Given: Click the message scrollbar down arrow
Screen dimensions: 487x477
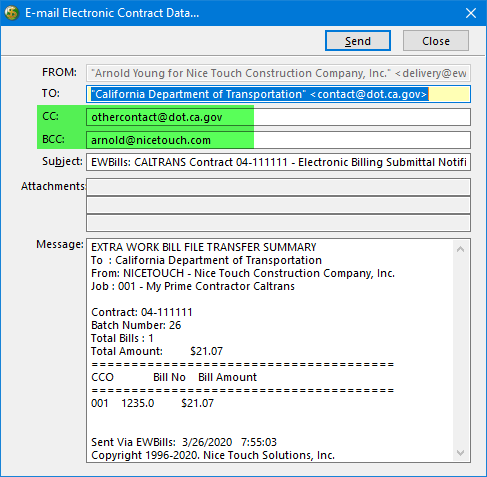Looking at the screenshot, I should [461, 452].
